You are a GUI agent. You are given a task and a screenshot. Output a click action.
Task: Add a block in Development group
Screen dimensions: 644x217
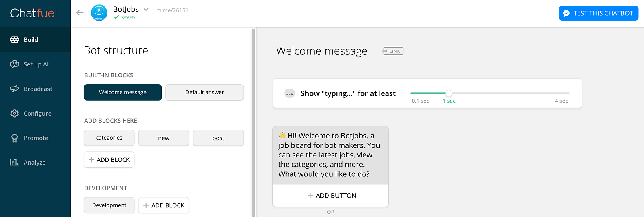[x=163, y=205]
